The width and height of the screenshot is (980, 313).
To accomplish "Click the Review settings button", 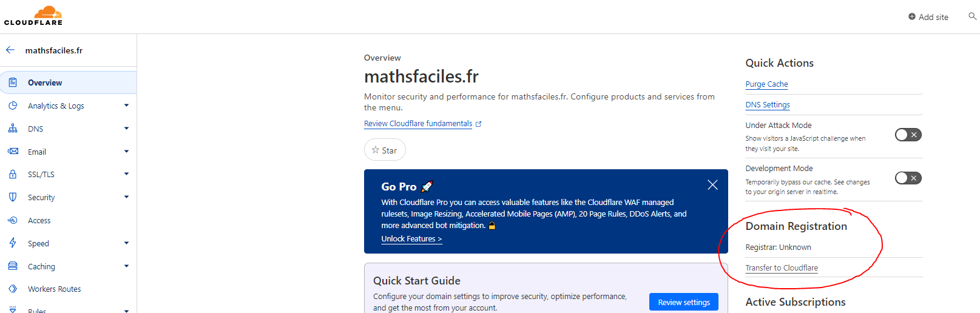I will (683, 302).
